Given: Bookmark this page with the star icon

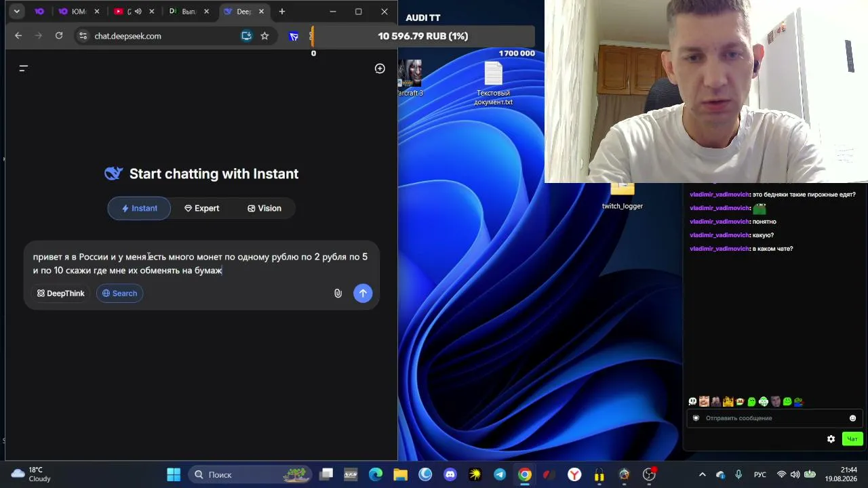Looking at the screenshot, I should pyautogui.click(x=264, y=36).
